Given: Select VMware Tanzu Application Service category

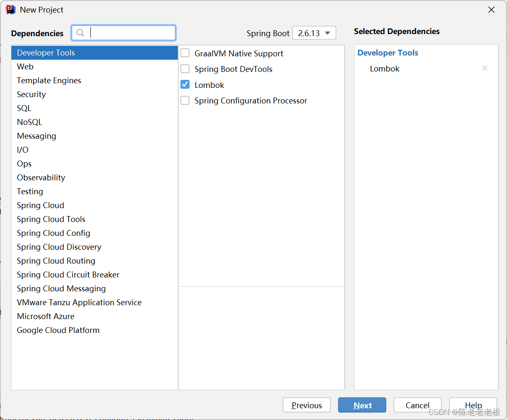Looking at the screenshot, I should click(95, 302).
